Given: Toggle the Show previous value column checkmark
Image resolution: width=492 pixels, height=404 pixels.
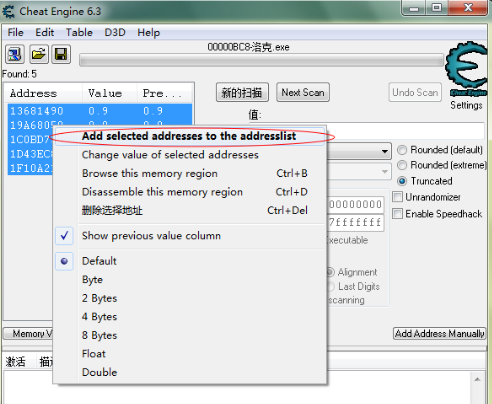Looking at the screenshot, I should [64, 236].
